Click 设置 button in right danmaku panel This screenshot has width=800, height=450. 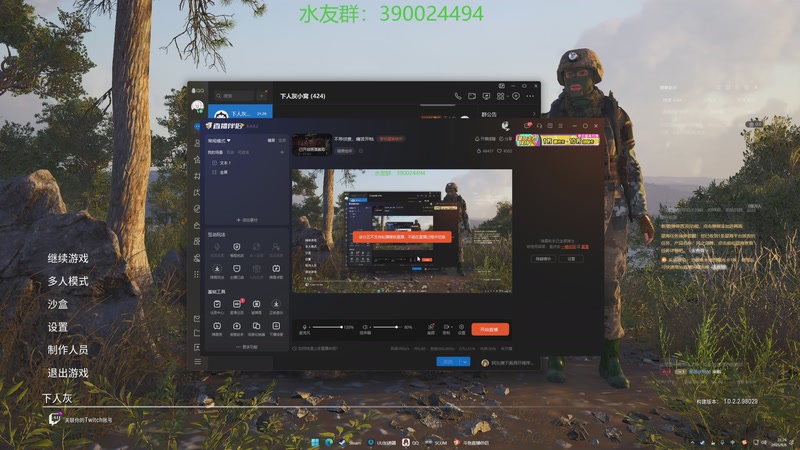[571, 259]
